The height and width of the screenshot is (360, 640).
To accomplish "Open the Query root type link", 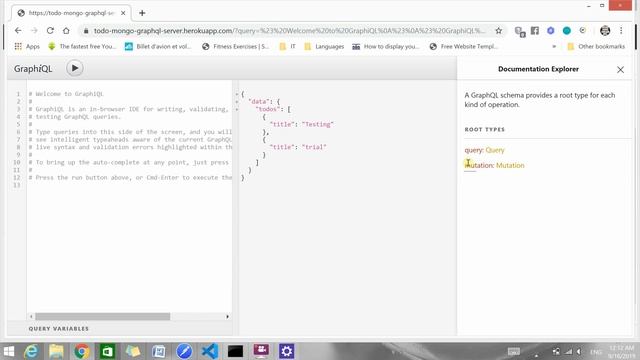I will pos(495,150).
